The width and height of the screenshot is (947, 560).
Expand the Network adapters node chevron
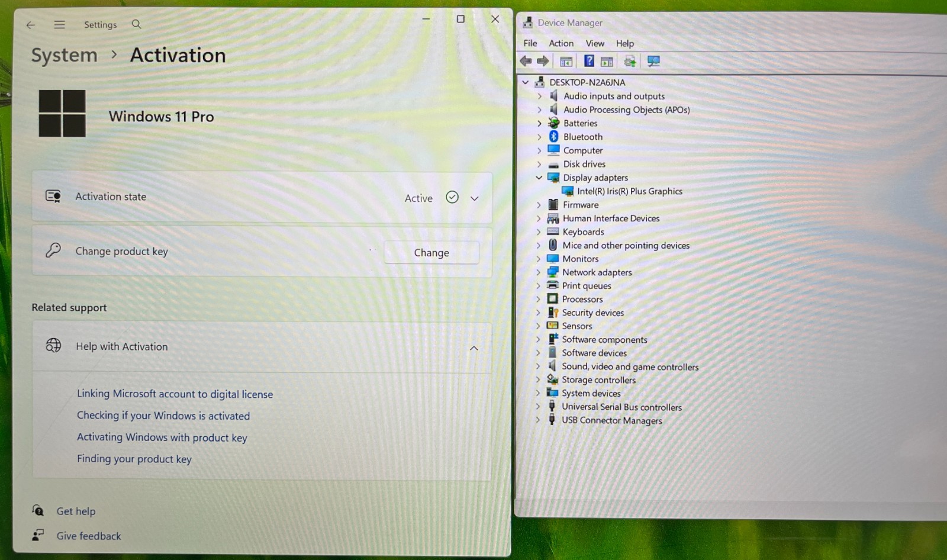[x=539, y=272]
